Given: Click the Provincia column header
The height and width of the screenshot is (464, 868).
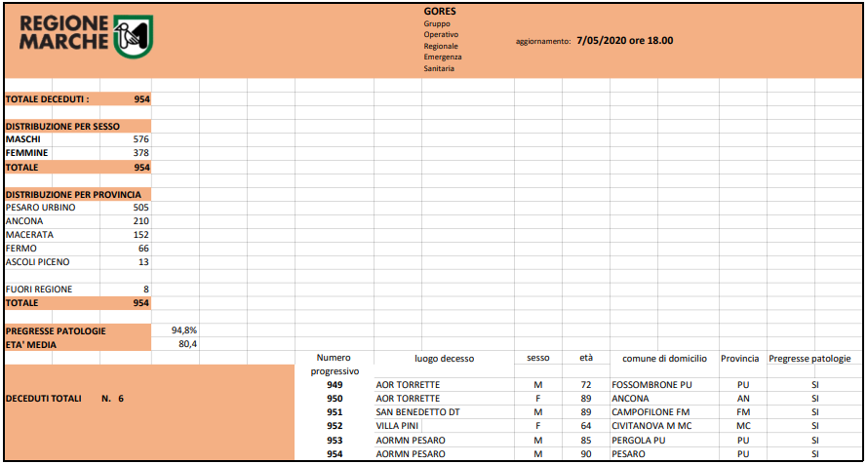Looking at the screenshot, I should (739, 359).
